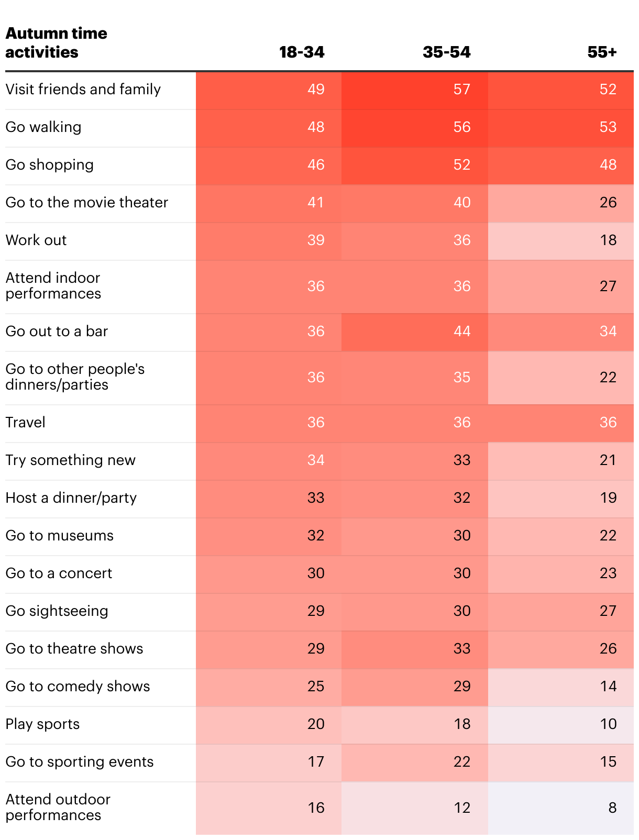The height and width of the screenshot is (840, 639).
Task: Select the Go out to a bar label
Action: point(57,331)
